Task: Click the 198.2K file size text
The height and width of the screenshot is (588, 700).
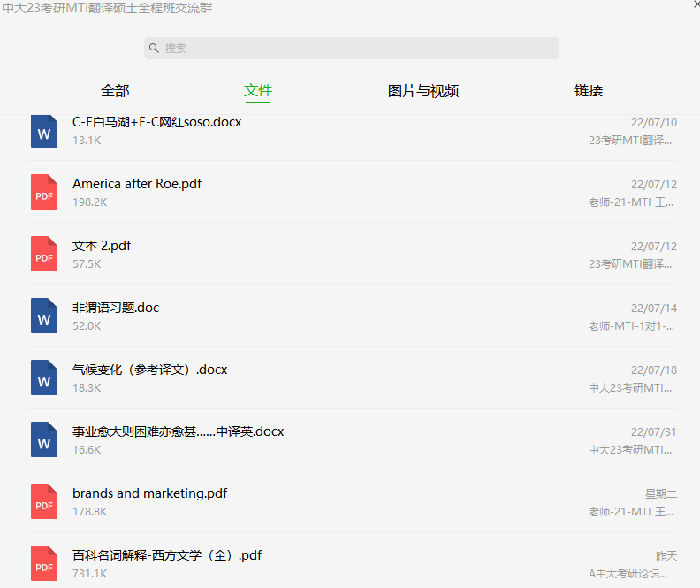Action: point(90,202)
